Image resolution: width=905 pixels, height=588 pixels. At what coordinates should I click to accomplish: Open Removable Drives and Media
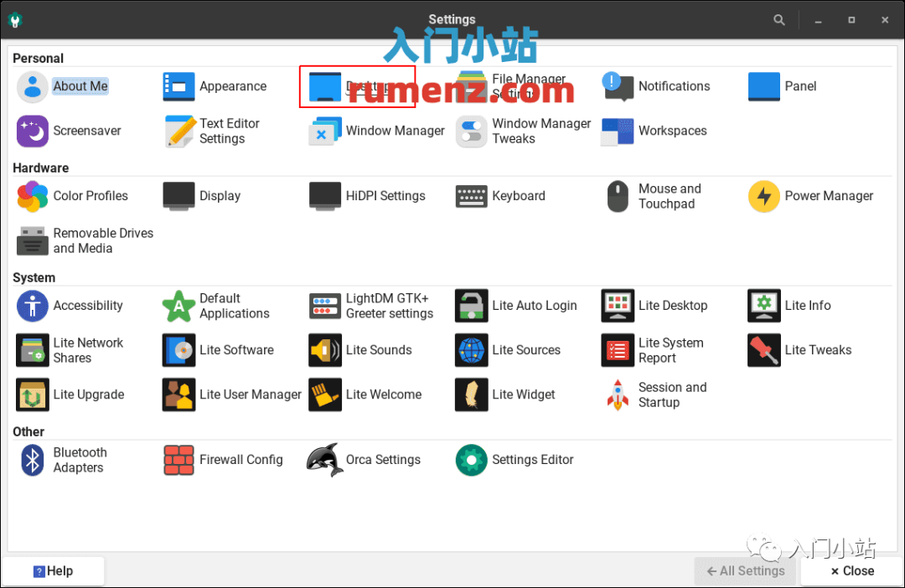(x=85, y=240)
